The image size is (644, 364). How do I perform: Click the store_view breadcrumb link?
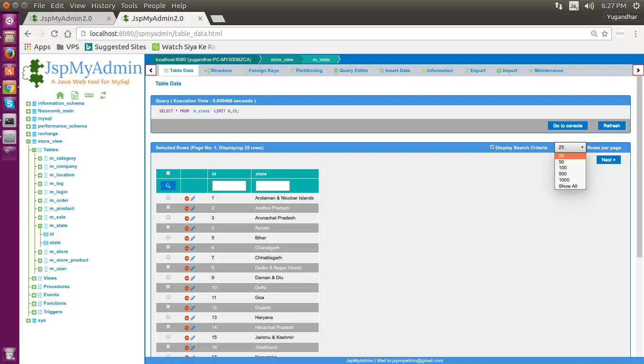coord(282,60)
